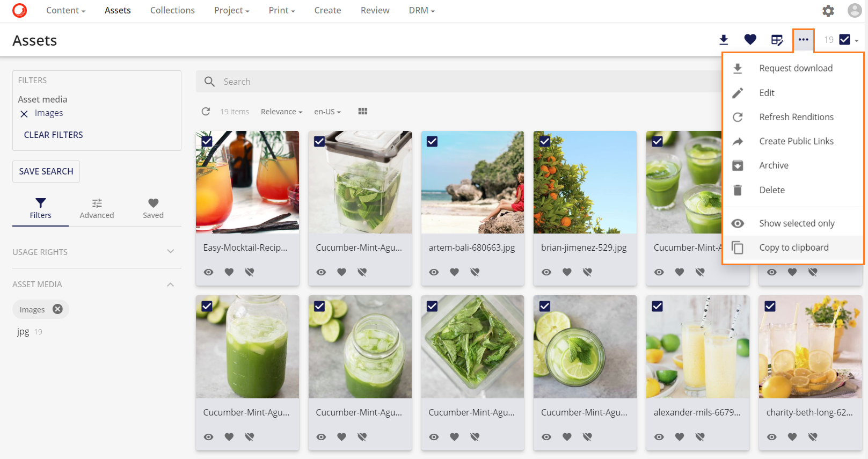Switch to the Advanced filter tab
This screenshot has height=459, width=868.
pos(97,209)
